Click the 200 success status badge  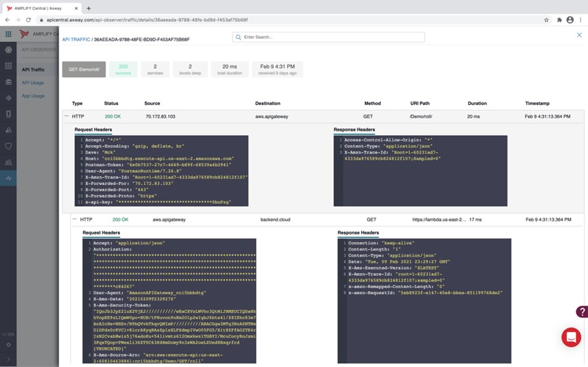coord(124,69)
